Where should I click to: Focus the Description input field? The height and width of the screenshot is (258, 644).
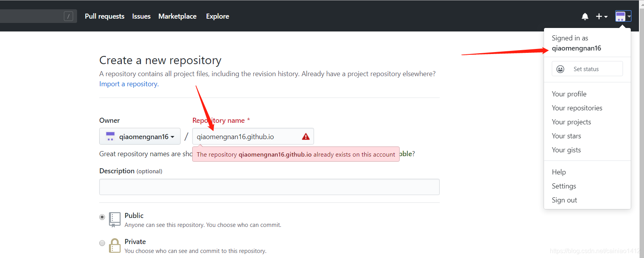269,187
